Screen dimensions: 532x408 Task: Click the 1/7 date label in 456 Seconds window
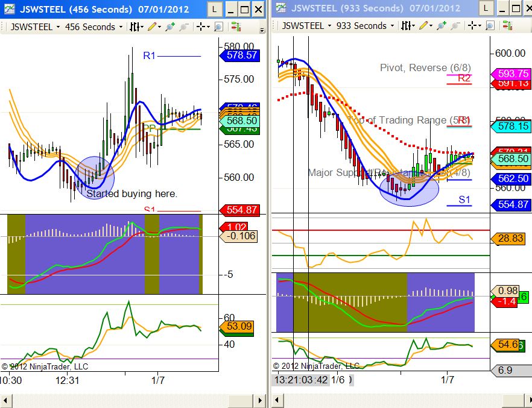[x=158, y=380]
